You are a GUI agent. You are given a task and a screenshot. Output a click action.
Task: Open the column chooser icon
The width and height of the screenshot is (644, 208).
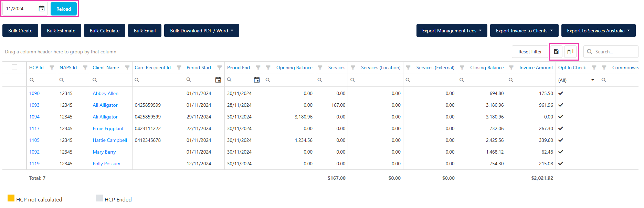tap(570, 52)
